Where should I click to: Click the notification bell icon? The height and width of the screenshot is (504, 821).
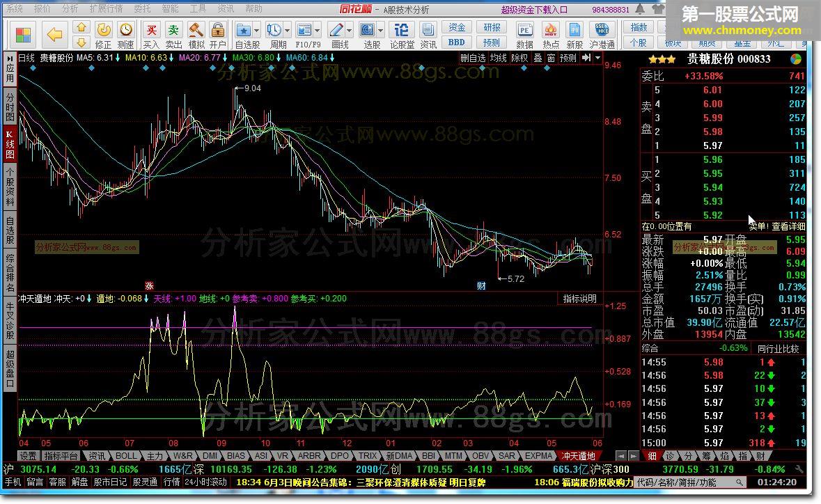click(640, 9)
